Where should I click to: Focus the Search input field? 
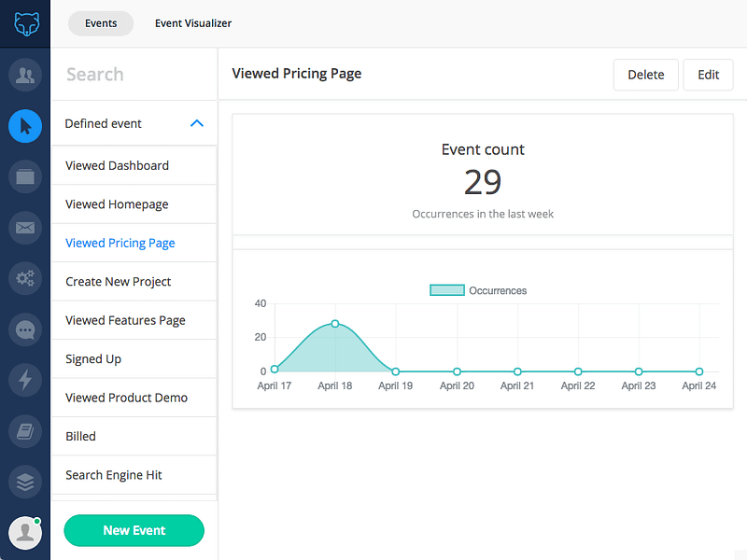coord(134,75)
